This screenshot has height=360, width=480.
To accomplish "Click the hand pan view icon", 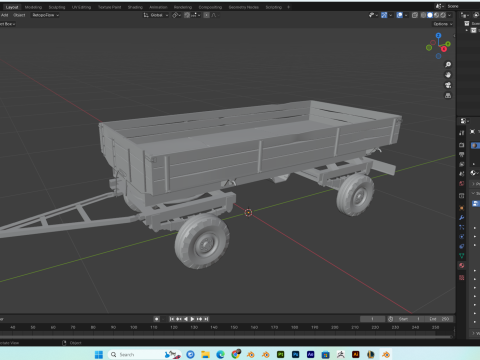I will 448,75.
